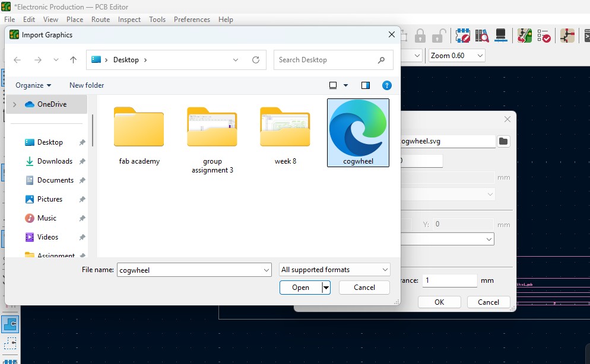
Task: Open the Inspect menu
Action: point(129,20)
